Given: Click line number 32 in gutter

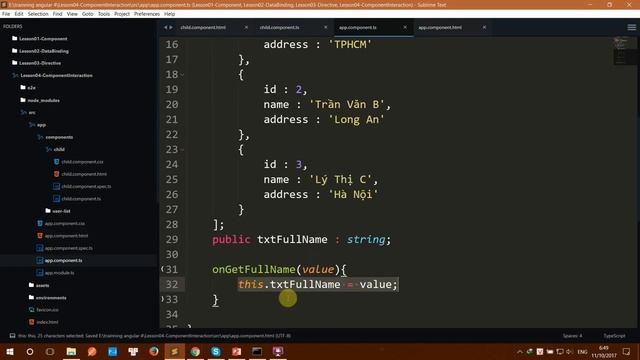Looking at the screenshot, I should (172, 284).
